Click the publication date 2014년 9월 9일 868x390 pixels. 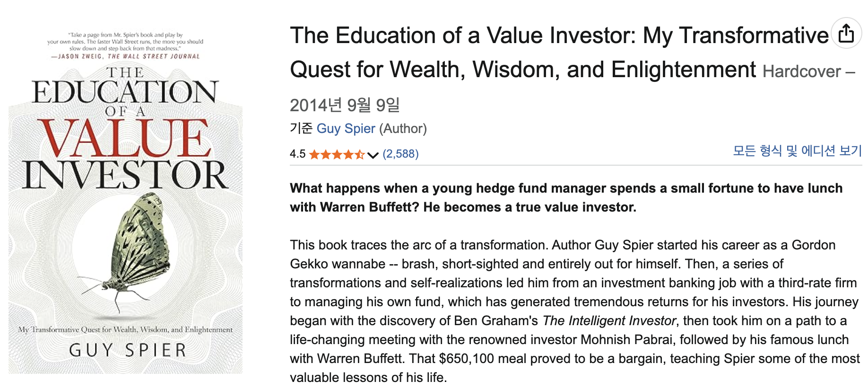click(x=345, y=105)
